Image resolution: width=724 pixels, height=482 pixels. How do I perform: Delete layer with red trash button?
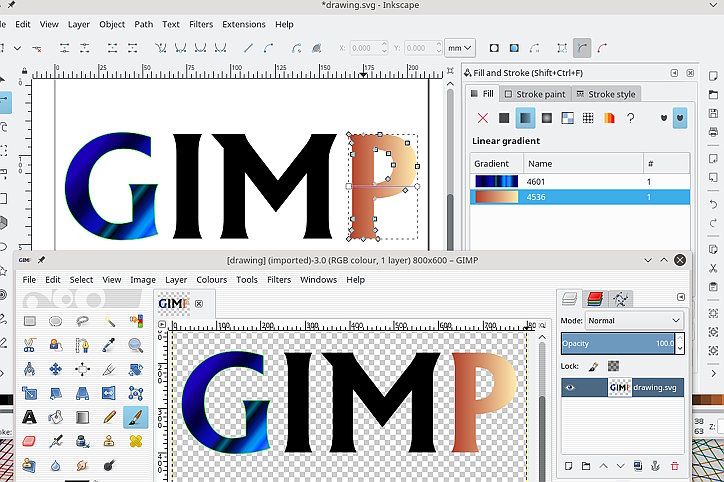tap(675, 466)
